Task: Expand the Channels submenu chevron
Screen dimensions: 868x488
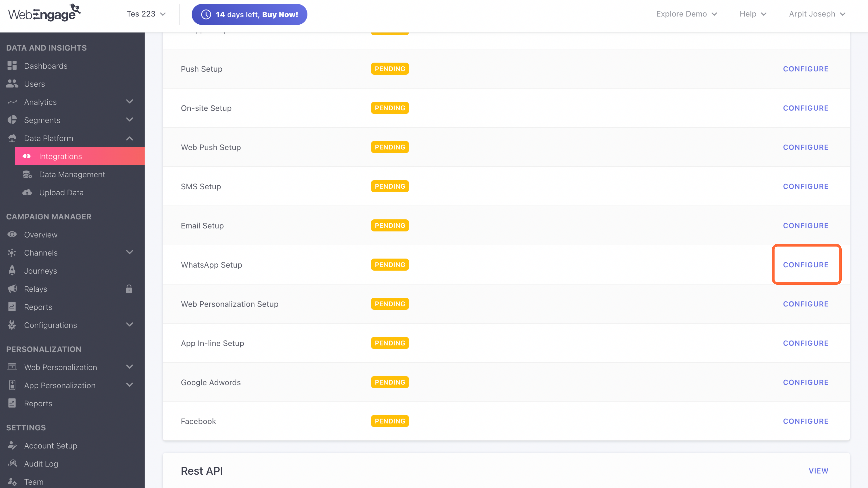Action: (129, 252)
